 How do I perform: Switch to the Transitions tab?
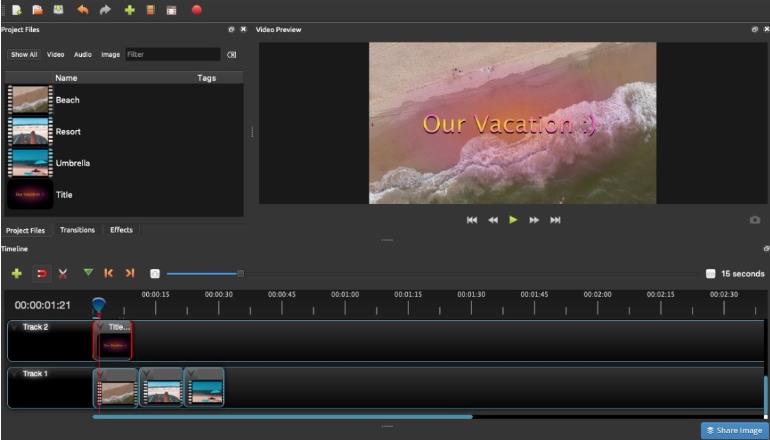tap(77, 230)
